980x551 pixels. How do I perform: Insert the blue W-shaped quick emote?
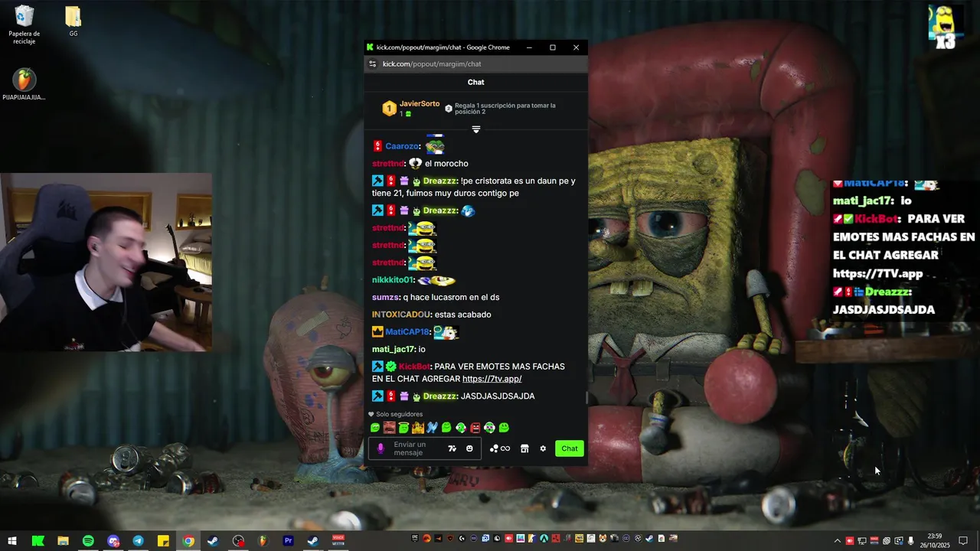click(433, 428)
